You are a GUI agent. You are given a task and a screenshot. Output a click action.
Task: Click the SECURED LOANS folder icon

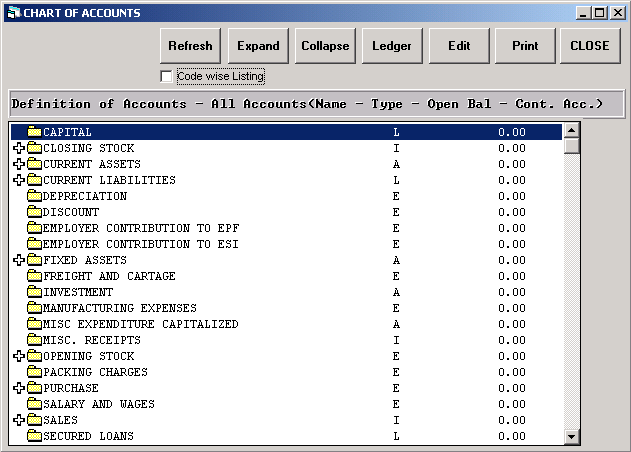click(x=34, y=436)
